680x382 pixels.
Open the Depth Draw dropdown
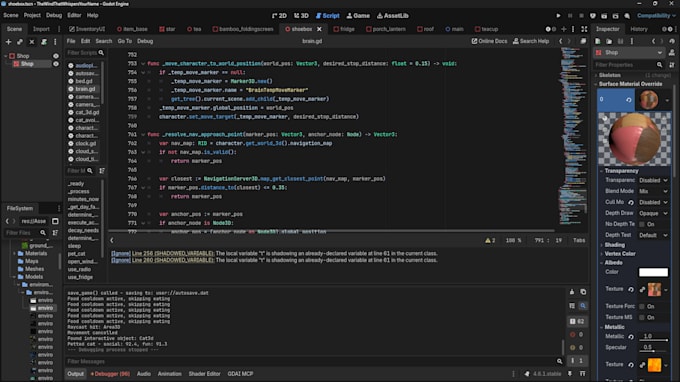(x=654, y=213)
